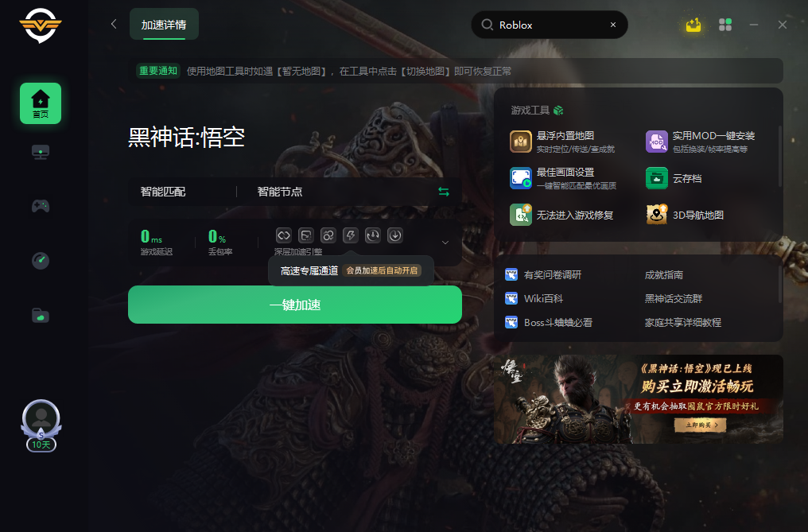Clear the Roblox search field text
808x532 pixels.
pyautogui.click(x=612, y=25)
